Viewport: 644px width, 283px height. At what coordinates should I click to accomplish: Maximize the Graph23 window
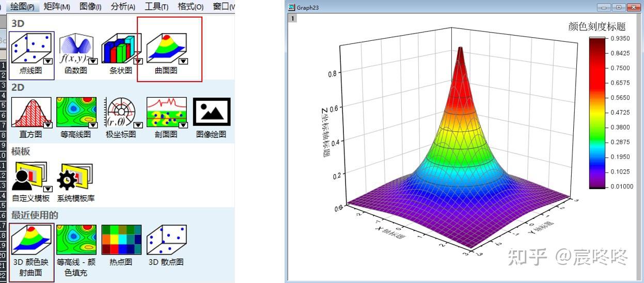(x=619, y=7)
